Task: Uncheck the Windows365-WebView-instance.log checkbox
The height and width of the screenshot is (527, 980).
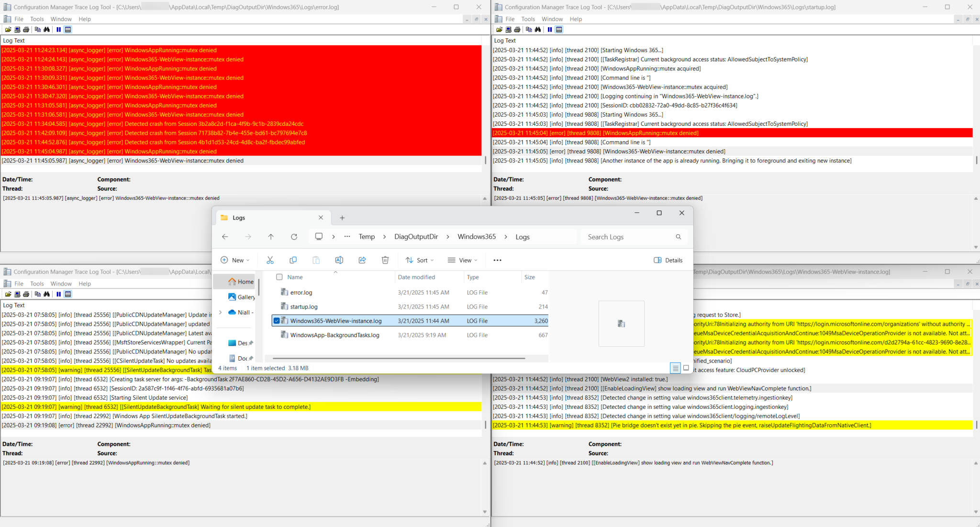Action: tap(277, 321)
